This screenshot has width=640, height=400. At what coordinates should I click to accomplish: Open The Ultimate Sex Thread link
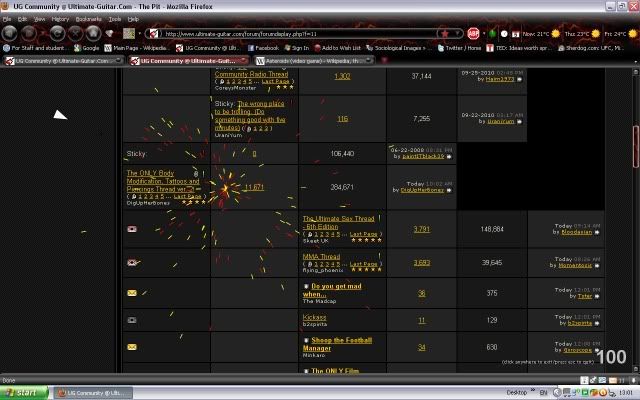pos(338,222)
